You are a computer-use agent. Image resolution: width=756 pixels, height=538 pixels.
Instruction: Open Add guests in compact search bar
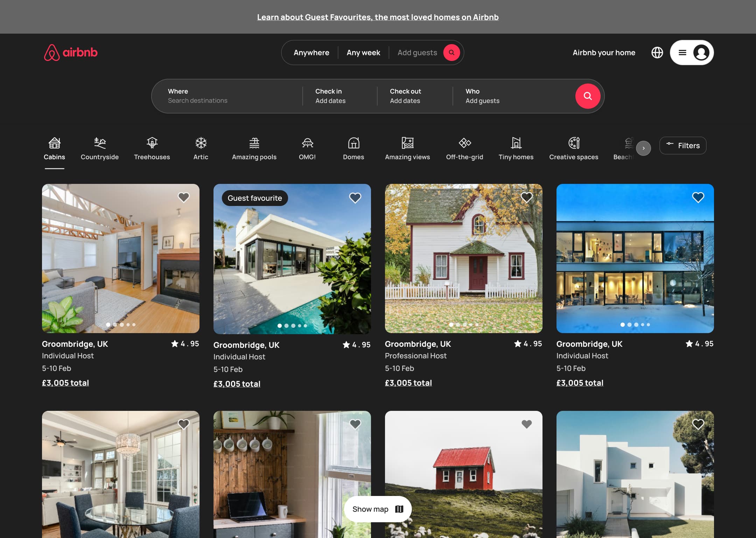(417, 53)
